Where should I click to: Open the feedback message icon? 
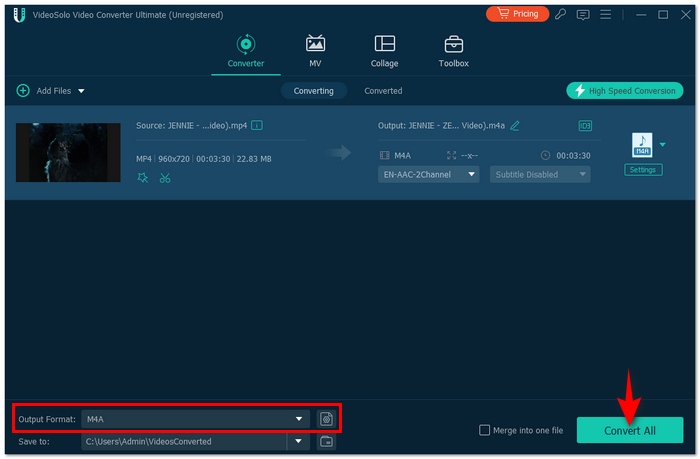[x=583, y=15]
